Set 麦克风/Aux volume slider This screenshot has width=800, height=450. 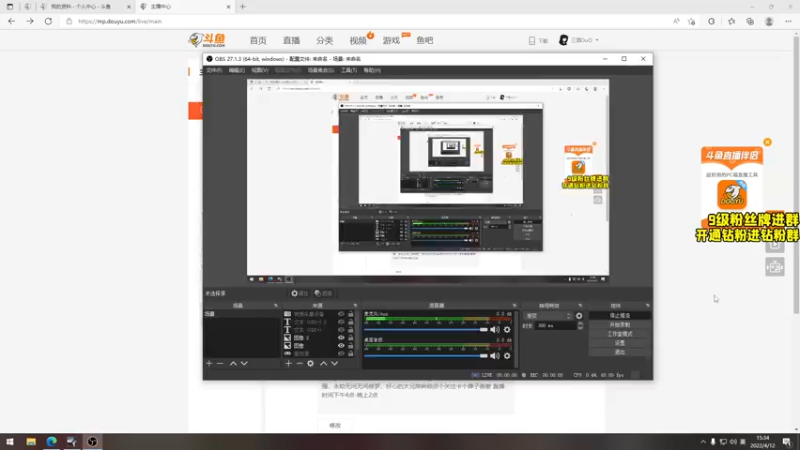click(426, 330)
